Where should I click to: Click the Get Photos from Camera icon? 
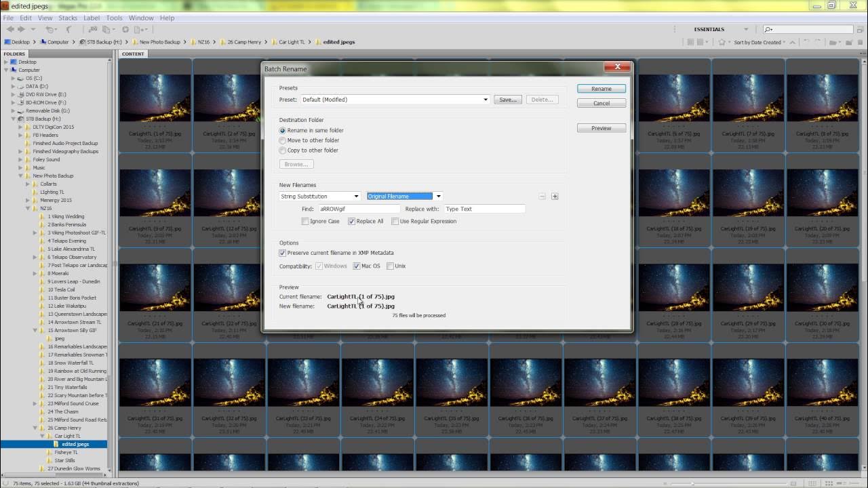[x=93, y=29]
